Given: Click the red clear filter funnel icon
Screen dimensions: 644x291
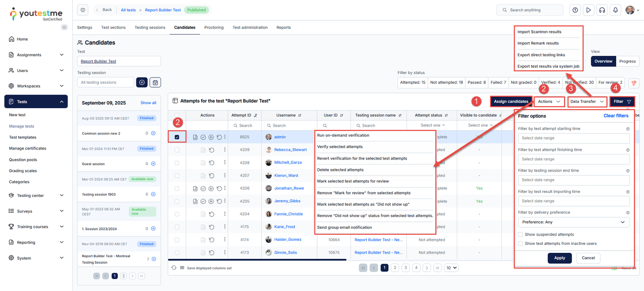Looking at the screenshot, I should [634, 83].
